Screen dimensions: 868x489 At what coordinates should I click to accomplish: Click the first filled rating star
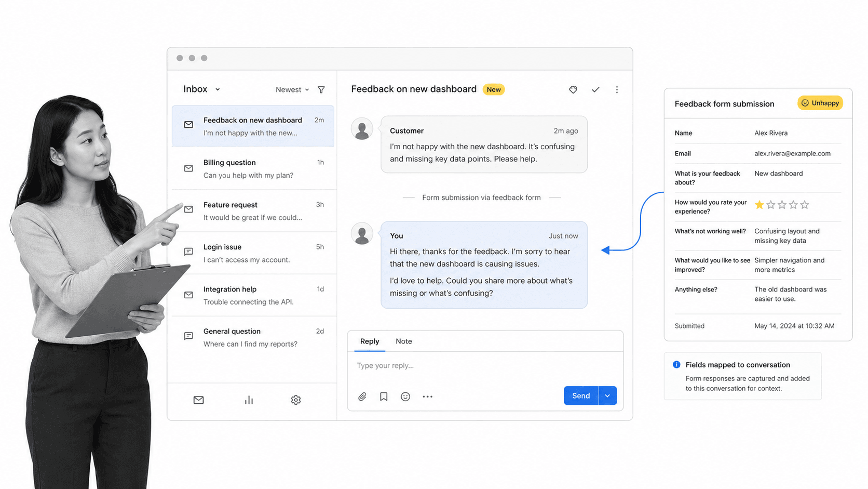point(759,205)
